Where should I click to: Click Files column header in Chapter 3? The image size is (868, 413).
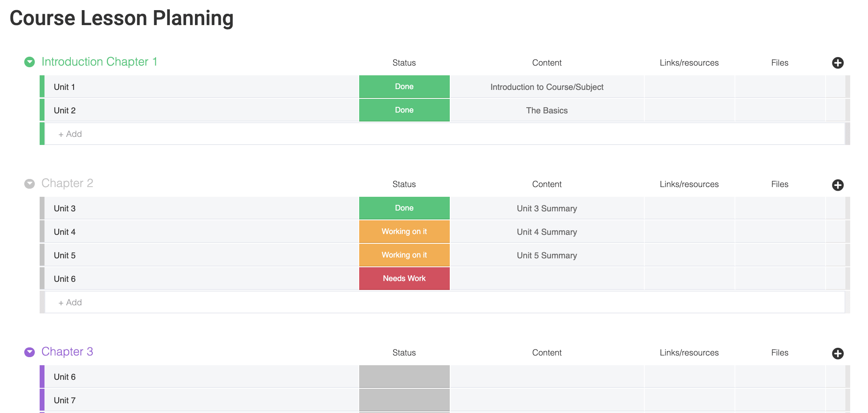pyautogui.click(x=780, y=353)
